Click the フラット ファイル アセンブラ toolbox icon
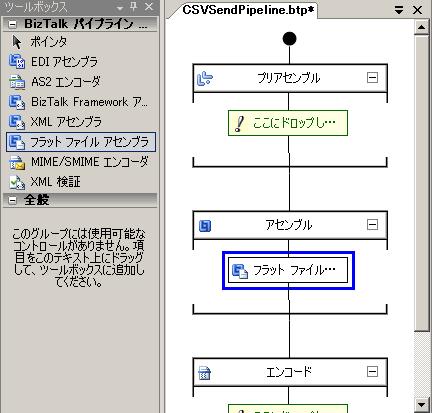This screenshot has width=432, height=413. click(x=17, y=142)
